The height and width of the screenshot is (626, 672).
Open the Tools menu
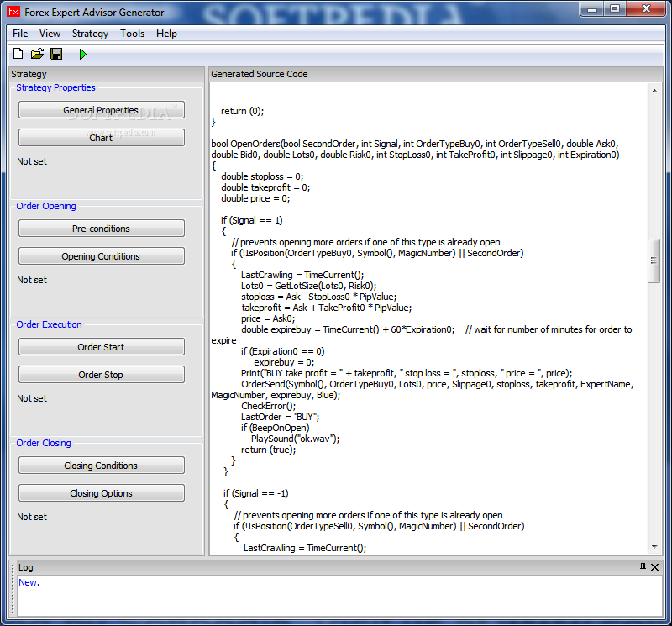pos(132,34)
